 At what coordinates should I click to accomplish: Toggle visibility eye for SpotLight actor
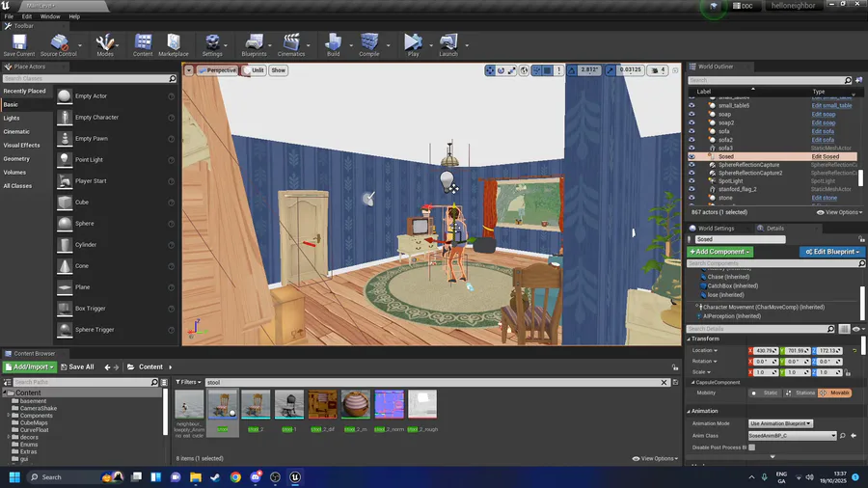692,181
